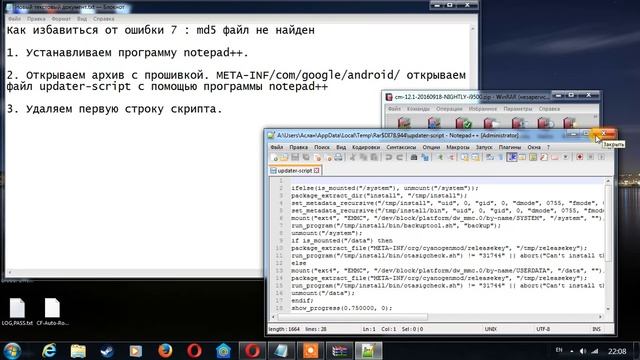Open Steam from the taskbar

(107, 351)
